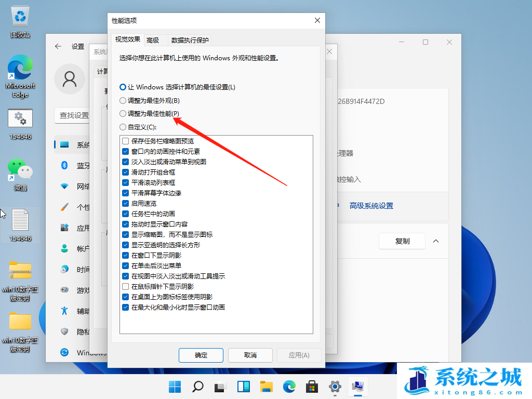532x399 pixels.
Task: Open the 回收站 (Recycle Bin)
Action: tap(20, 16)
